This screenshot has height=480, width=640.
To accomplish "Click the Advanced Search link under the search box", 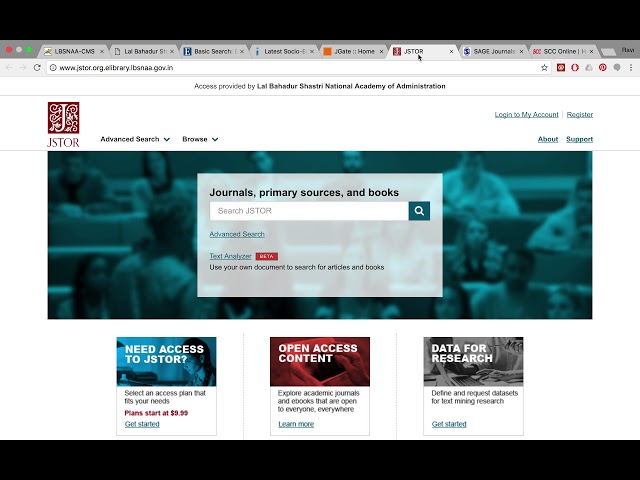I will point(237,234).
